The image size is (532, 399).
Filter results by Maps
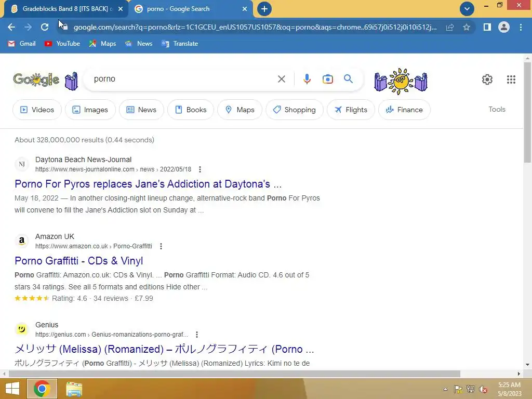[240, 110]
